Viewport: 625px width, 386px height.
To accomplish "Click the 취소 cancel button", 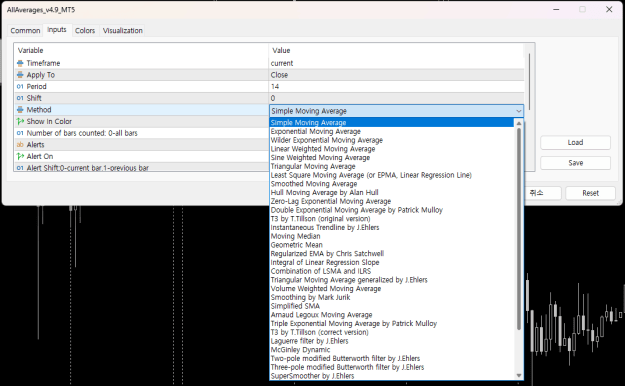I will coord(537,193).
